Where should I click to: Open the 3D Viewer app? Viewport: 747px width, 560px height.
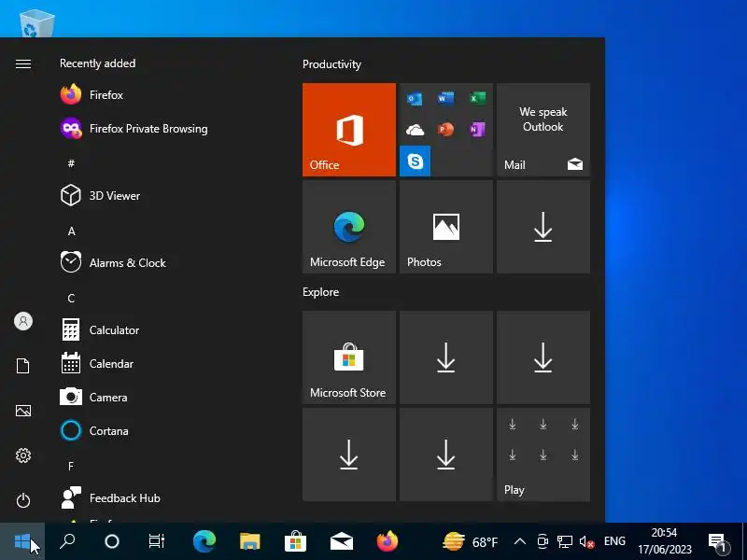pyautogui.click(x=100, y=196)
